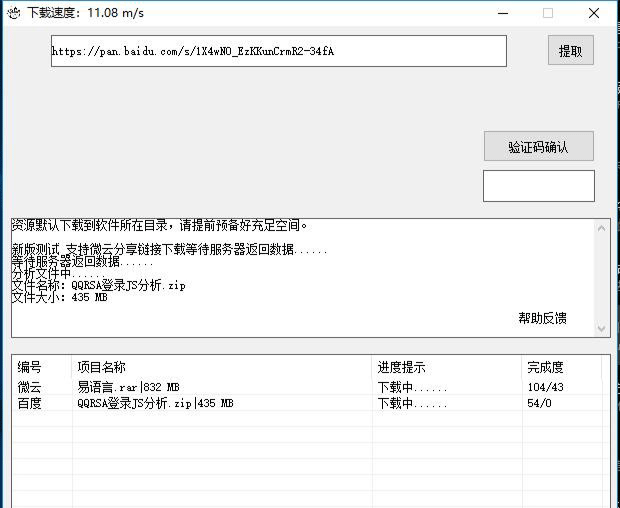Click the log scrollbar up arrow
Viewport: 620px width, 508px height.
601,229
